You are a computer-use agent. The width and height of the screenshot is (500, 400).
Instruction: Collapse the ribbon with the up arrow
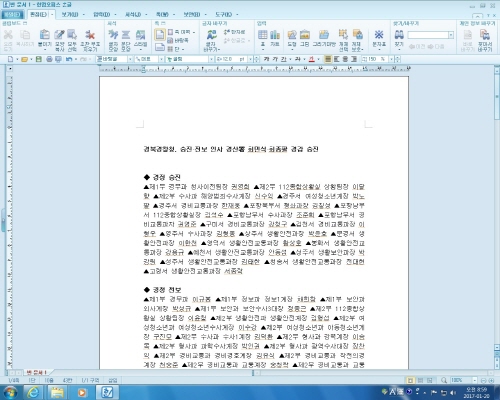point(477,16)
